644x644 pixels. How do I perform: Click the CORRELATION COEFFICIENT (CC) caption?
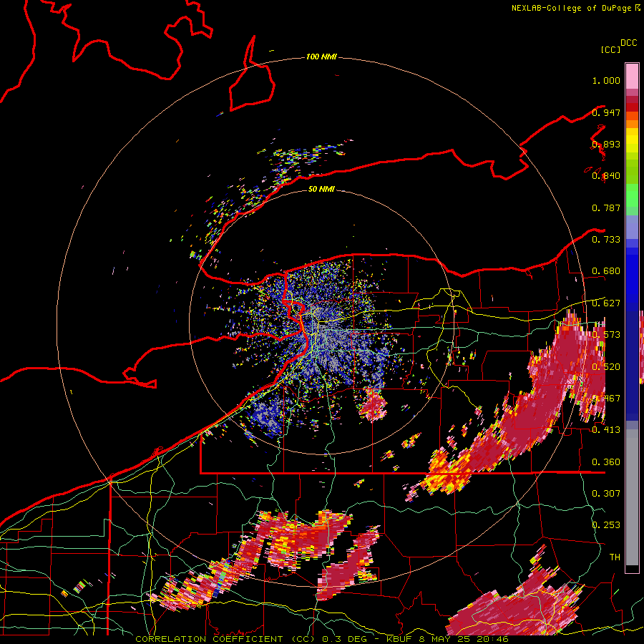pyautogui.click(x=225, y=639)
